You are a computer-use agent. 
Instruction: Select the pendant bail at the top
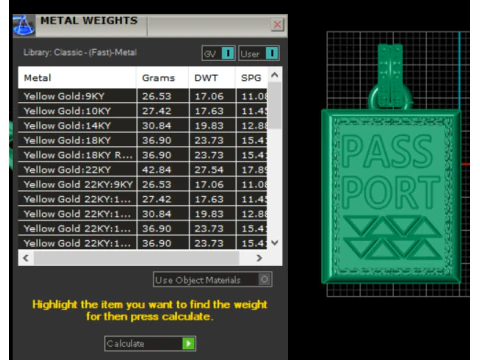point(391,77)
